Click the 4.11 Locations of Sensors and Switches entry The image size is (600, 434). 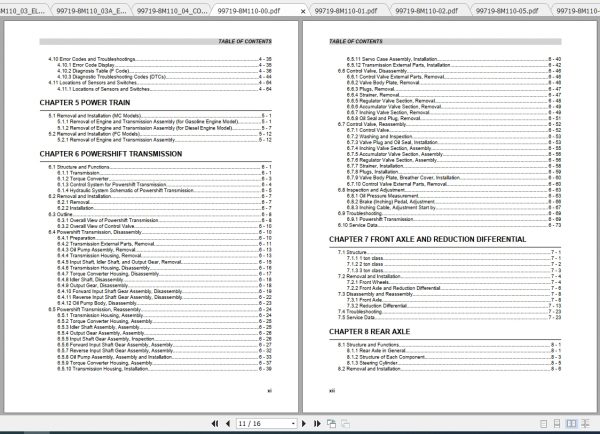(160, 83)
